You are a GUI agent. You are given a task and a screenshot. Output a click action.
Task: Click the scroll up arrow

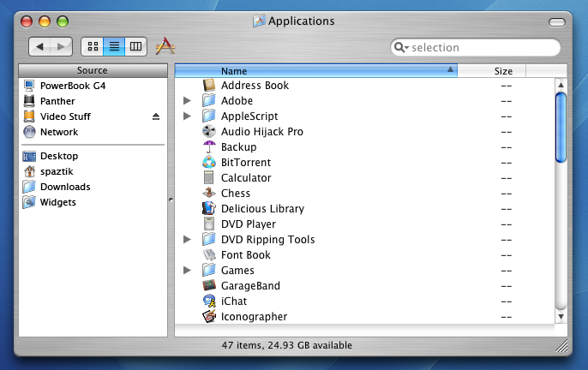(x=561, y=85)
